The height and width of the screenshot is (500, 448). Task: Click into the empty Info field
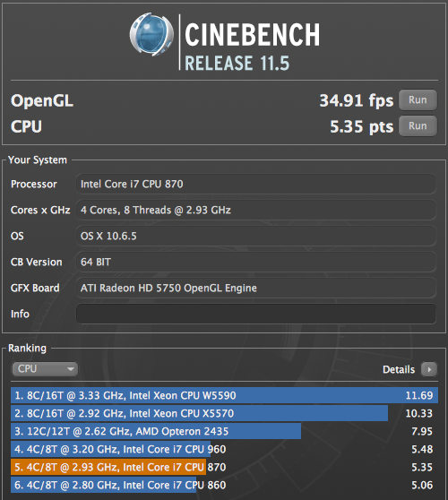[x=256, y=314]
